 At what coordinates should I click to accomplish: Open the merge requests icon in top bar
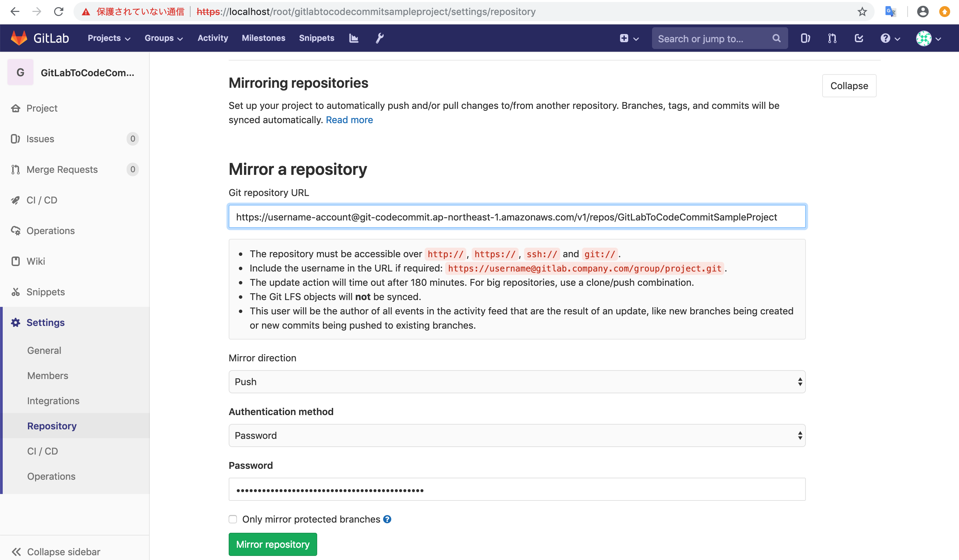pyautogui.click(x=832, y=38)
